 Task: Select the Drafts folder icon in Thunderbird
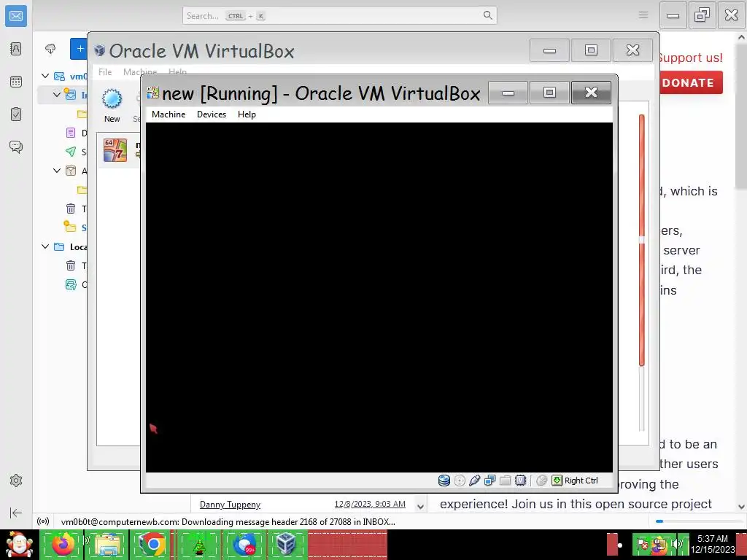click(71, 133)
